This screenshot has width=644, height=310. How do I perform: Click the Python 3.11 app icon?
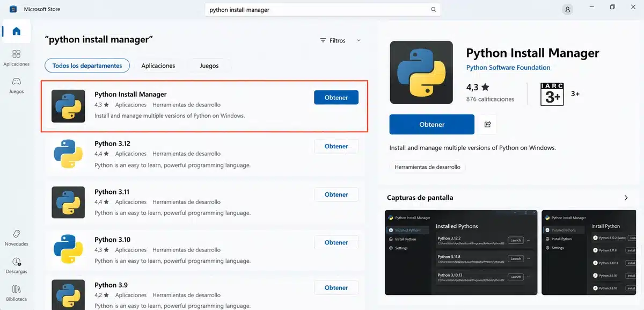[68, 203]
